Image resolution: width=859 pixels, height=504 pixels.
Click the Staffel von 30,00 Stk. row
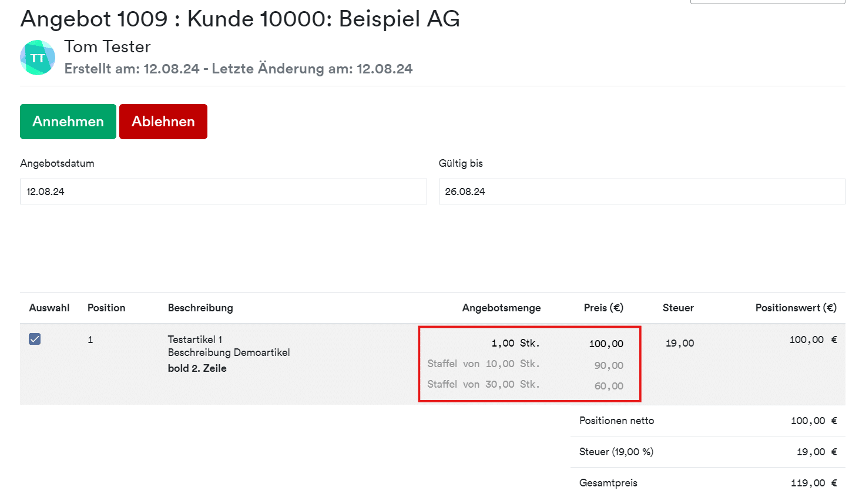tap(525, 385)
